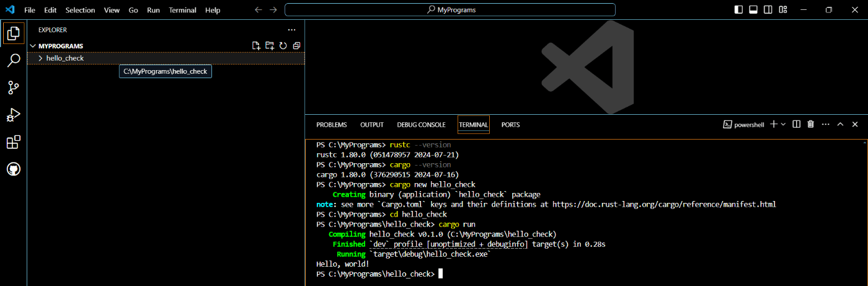Screen dimensions: 868x286
Task: Switch to the PROBLEMS tab
Action: click(x=332, y=125)
